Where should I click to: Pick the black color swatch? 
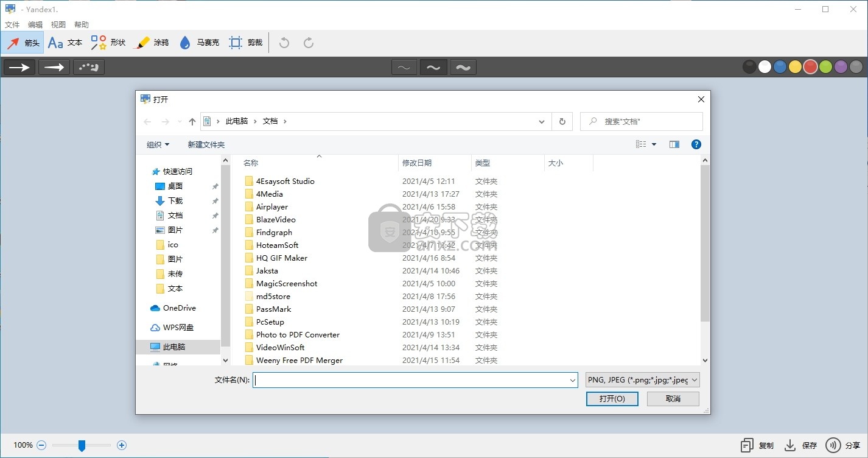coord(750,67)
